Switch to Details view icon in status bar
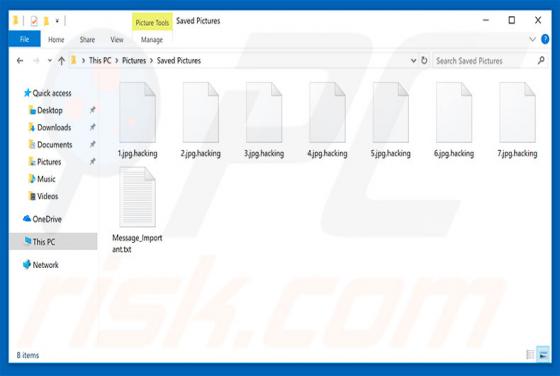Viewport: 560px width, 376px height. (x=530, y=355)
